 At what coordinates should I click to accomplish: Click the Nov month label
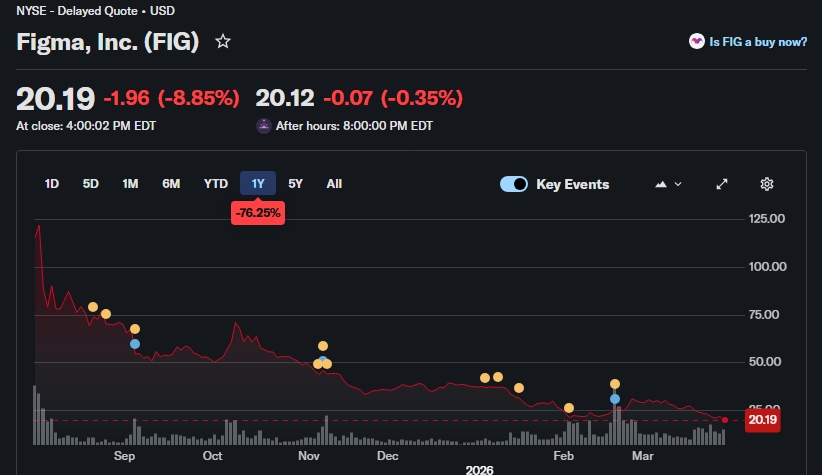tap(309, 456)
